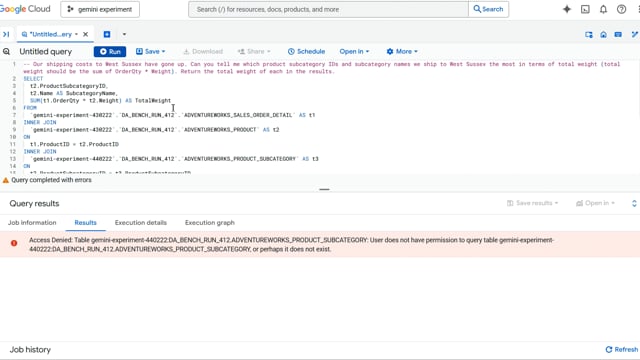Screen dimensions: 640x360
Task: Expand the new tab options arrow
Action: [124, 34]
